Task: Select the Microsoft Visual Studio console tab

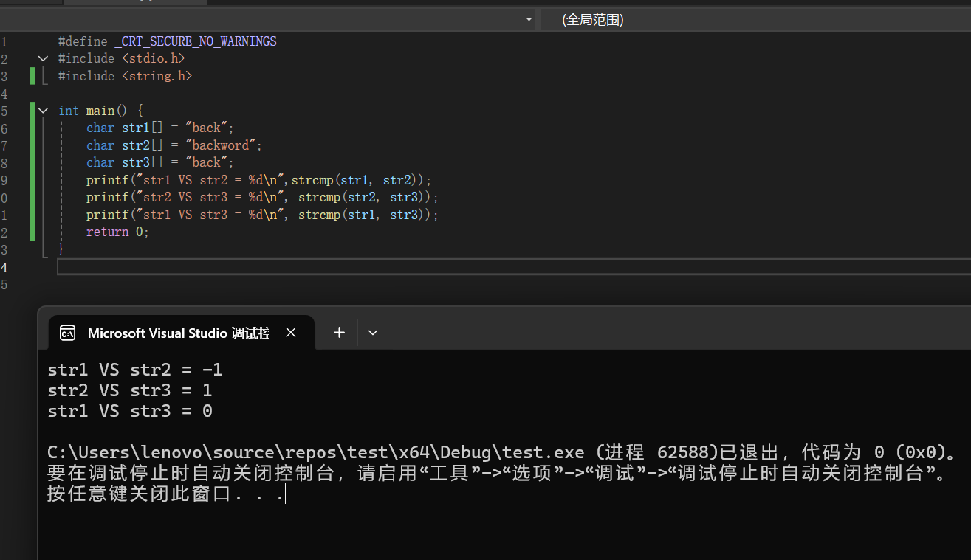Action: coord(177,333)
